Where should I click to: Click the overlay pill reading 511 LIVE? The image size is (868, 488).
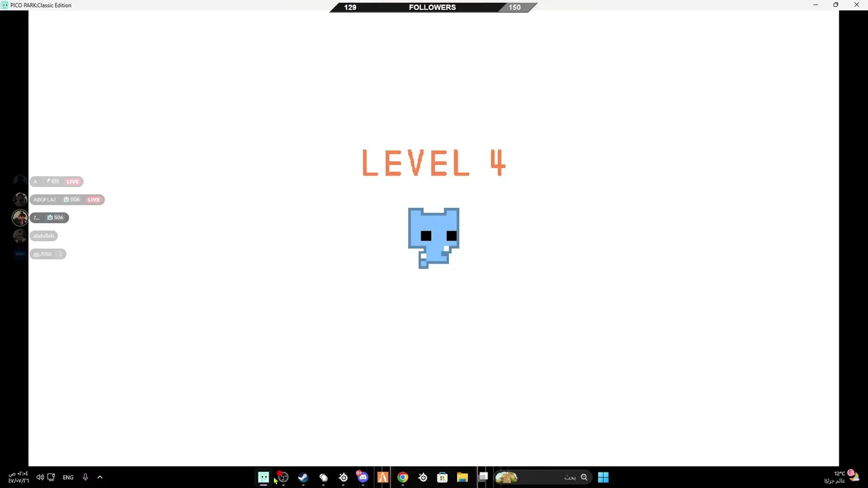(56, 181)
